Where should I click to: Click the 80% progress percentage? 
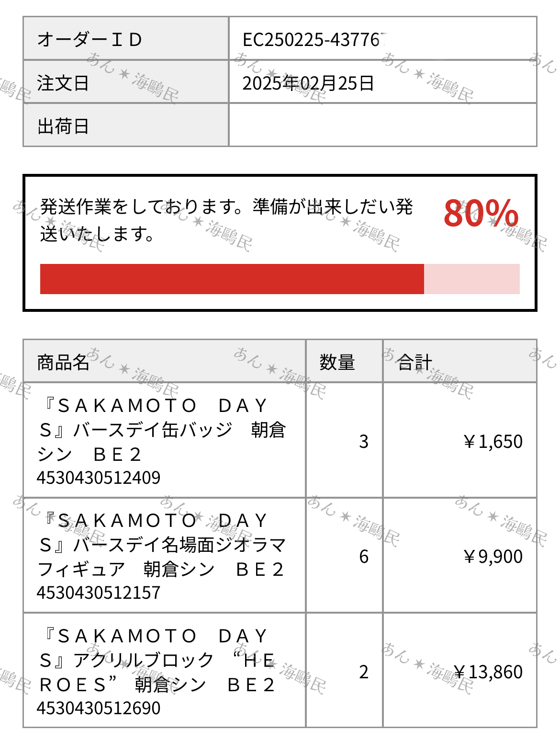(481, 213)
